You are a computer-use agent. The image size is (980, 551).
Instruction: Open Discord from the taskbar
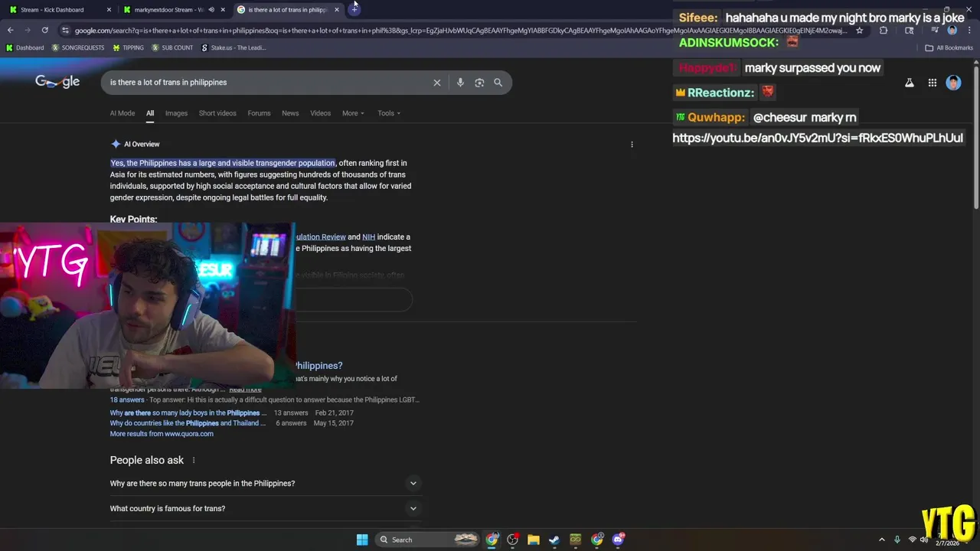619,540
